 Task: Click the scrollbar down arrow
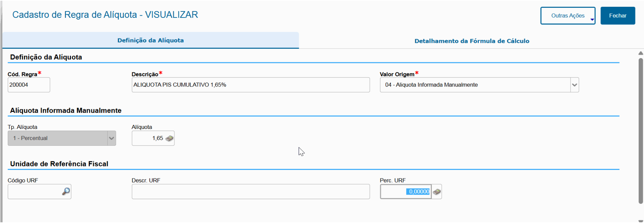coord(640,221)
